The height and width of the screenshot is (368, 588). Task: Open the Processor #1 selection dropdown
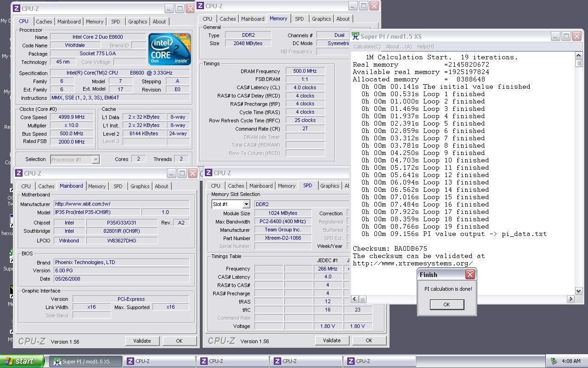[x=96, y=160]
